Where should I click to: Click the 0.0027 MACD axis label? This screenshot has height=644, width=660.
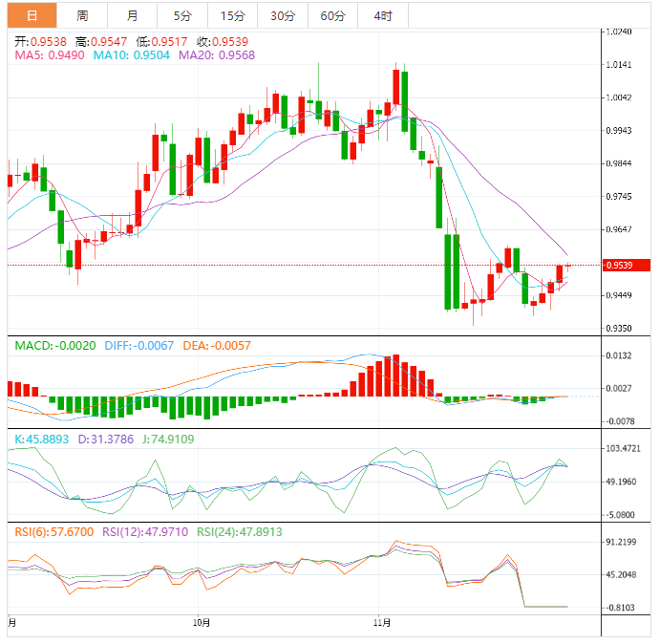pos(619,388)
